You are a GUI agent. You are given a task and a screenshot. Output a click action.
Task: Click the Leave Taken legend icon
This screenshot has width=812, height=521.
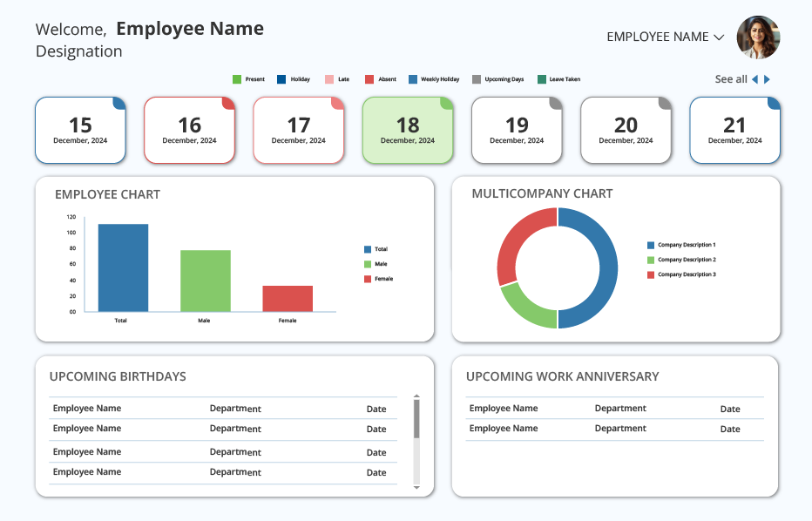[542, 79]
